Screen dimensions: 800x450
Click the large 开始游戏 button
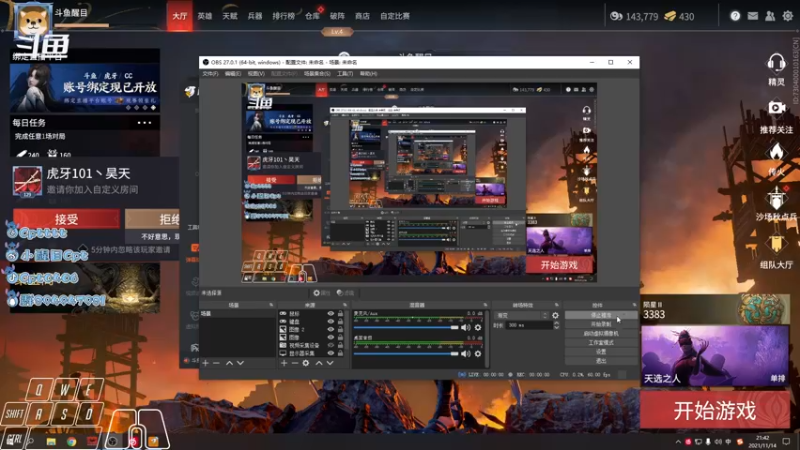pyautogui.click(x=714, y=411)
